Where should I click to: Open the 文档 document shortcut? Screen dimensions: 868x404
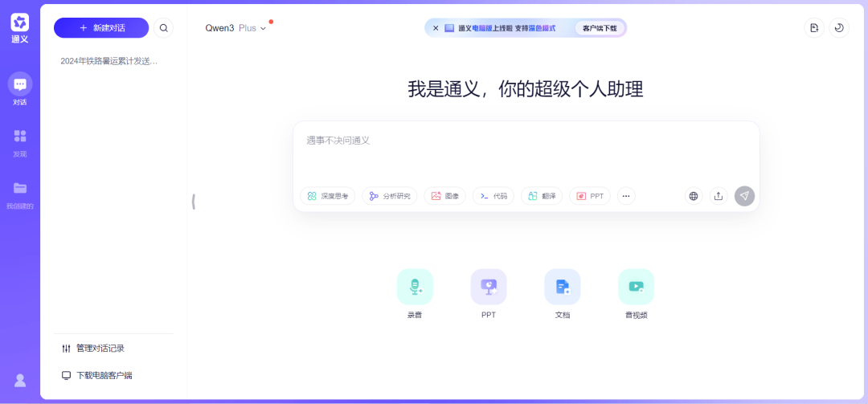[x=563, y=287]
